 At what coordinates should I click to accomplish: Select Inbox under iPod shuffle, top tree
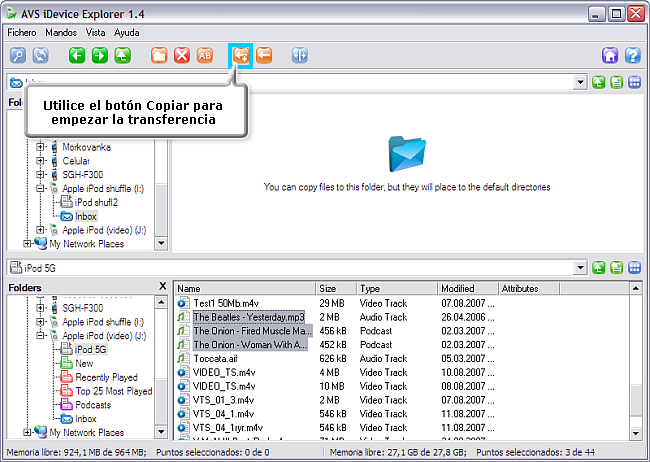[86, 216]
